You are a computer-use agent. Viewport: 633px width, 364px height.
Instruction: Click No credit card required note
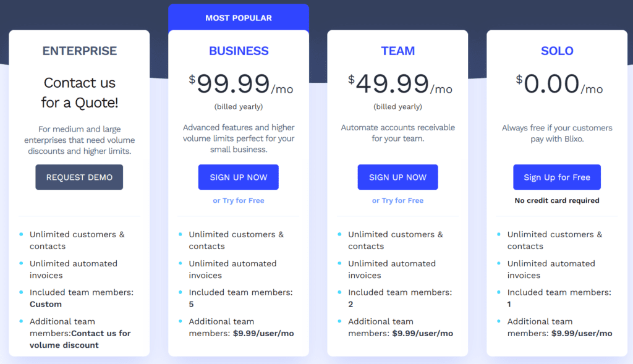pos(557,200)
